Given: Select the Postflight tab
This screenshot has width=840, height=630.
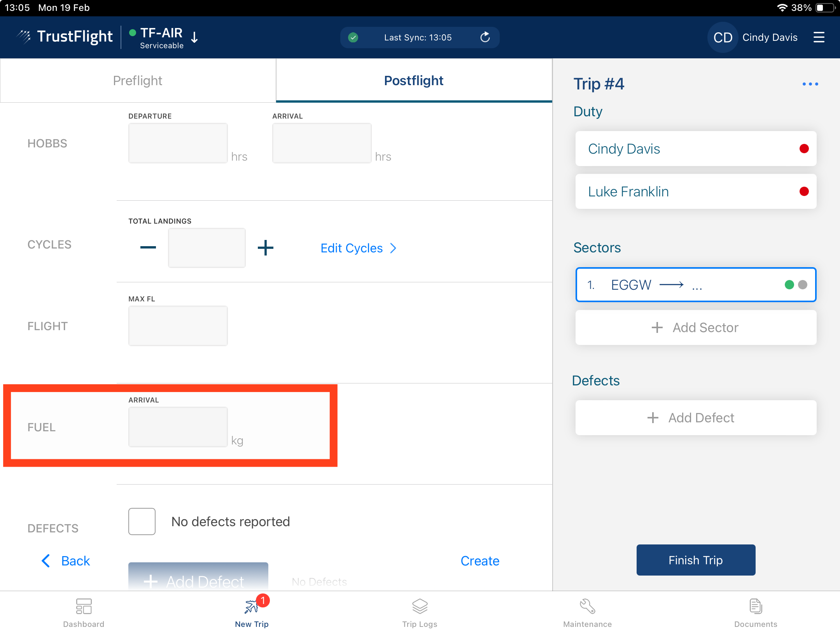Looking at the screenshot, I should tap(414, 80).
